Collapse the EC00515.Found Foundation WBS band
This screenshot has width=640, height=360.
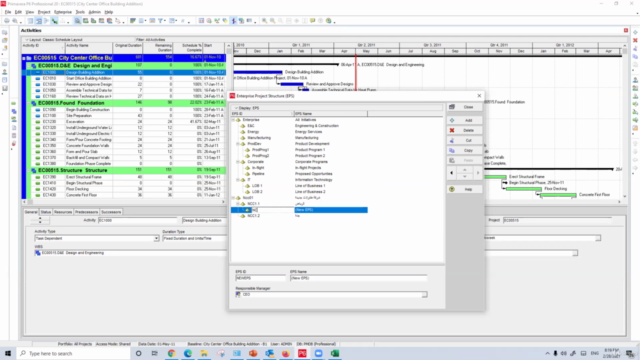pyautogui.click(x=29, y=103)
